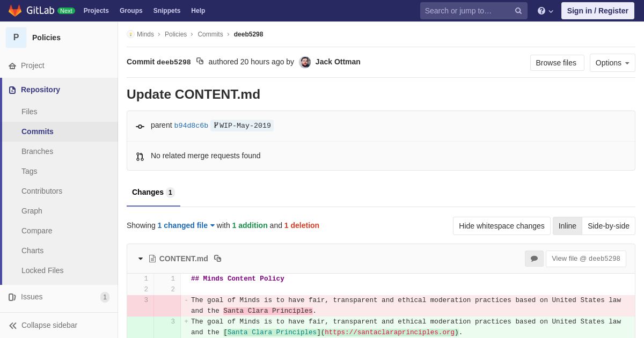The image size is (644, 338).
Task: Click the Repository document icon in sidebar
Action: [x=12, y=90]
